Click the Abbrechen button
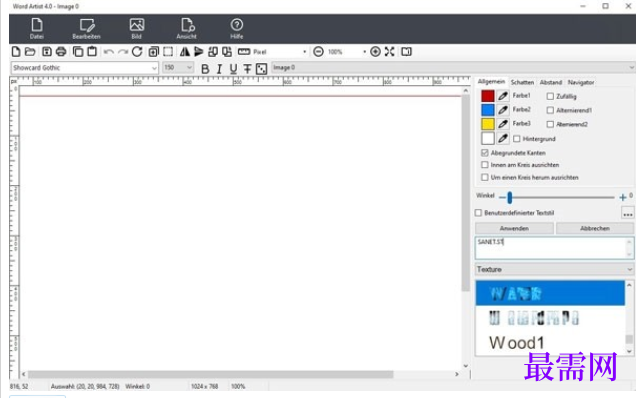This screenshot has height=398, width=636. 595,228
